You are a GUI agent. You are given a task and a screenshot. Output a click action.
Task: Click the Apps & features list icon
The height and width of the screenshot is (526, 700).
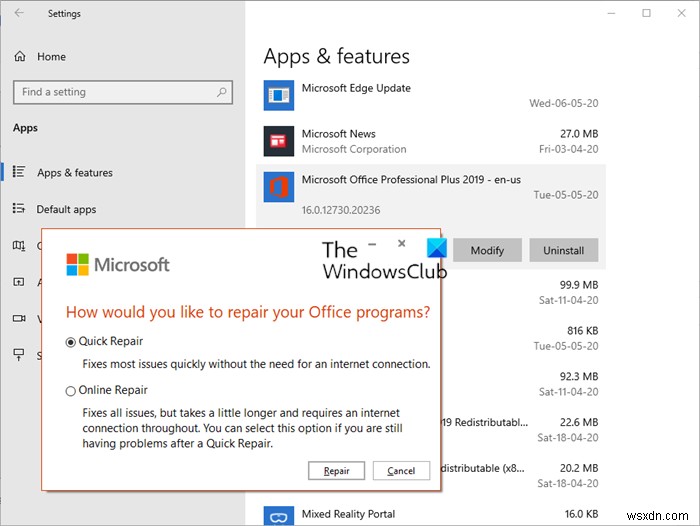[x=19, y=172]
